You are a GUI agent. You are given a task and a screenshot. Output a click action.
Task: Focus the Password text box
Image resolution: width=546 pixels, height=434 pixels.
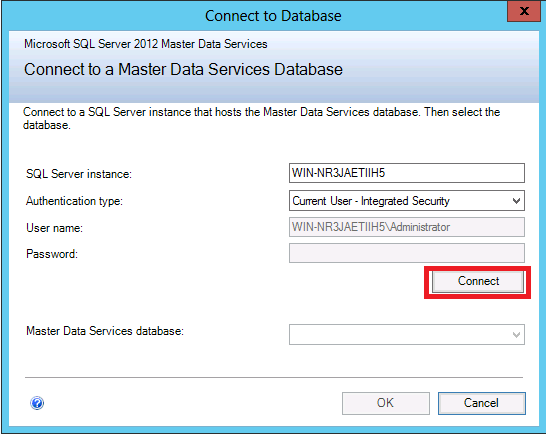(x=407, y=253)
